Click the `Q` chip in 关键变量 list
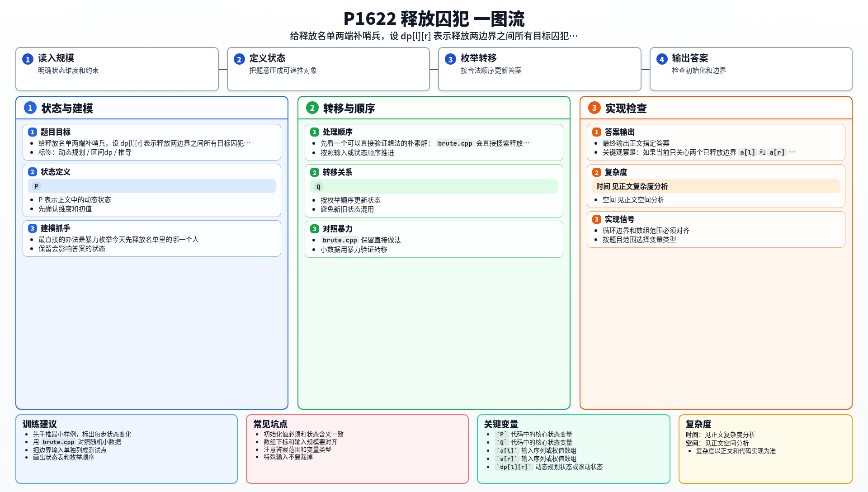This screenshot has height=492, width=868. click(x=502, y=443)
